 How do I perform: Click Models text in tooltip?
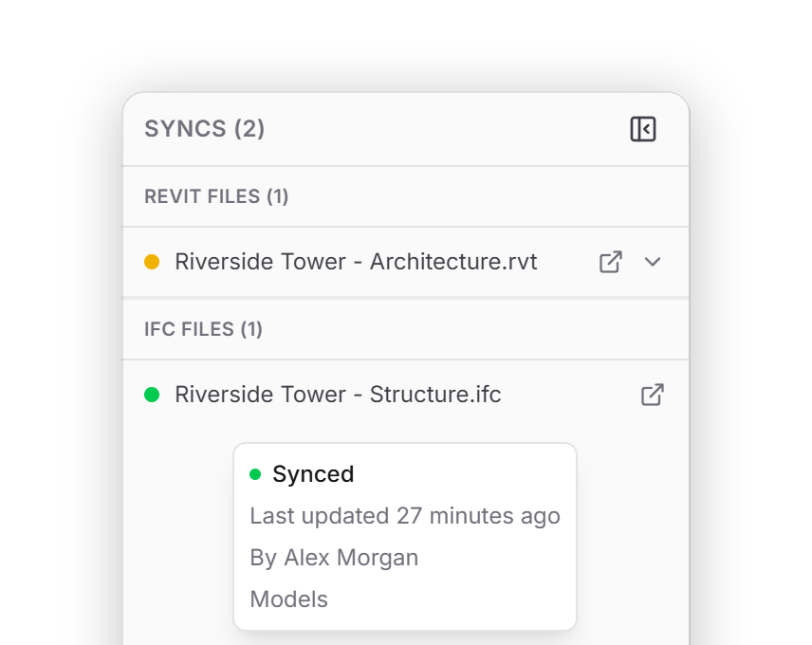click(288, 599)
